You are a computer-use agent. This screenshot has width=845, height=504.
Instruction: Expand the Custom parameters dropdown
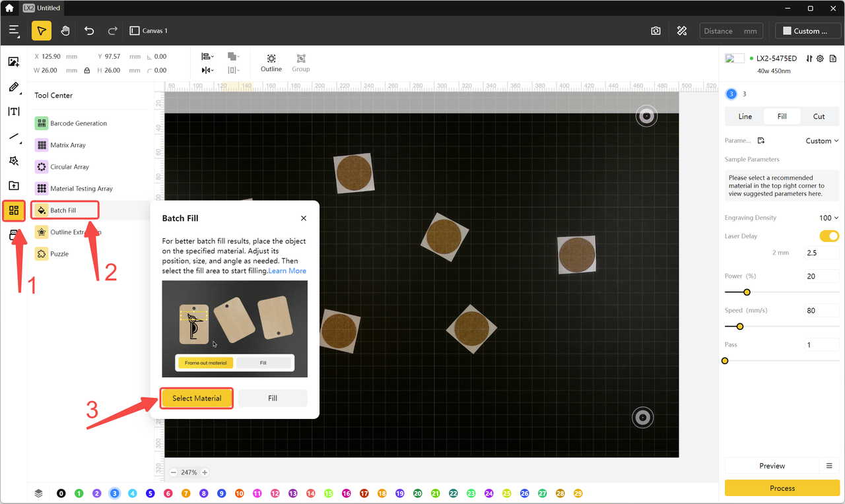[x=821, y=141]
